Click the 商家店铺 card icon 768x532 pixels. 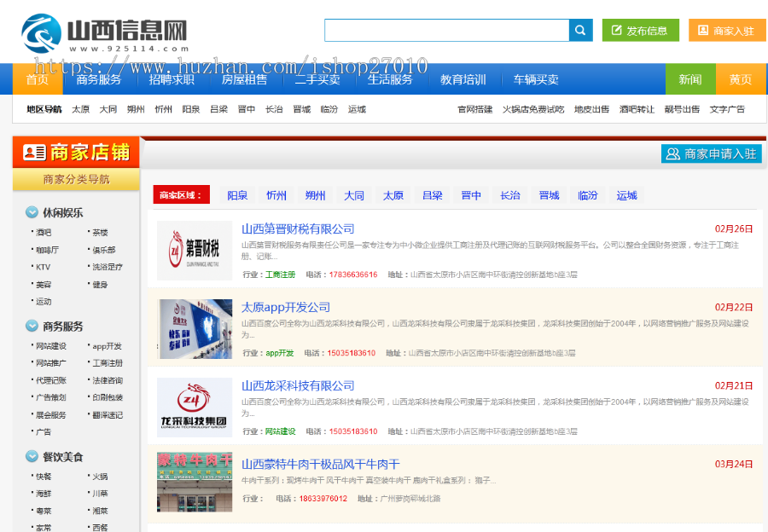pos(34,153)
